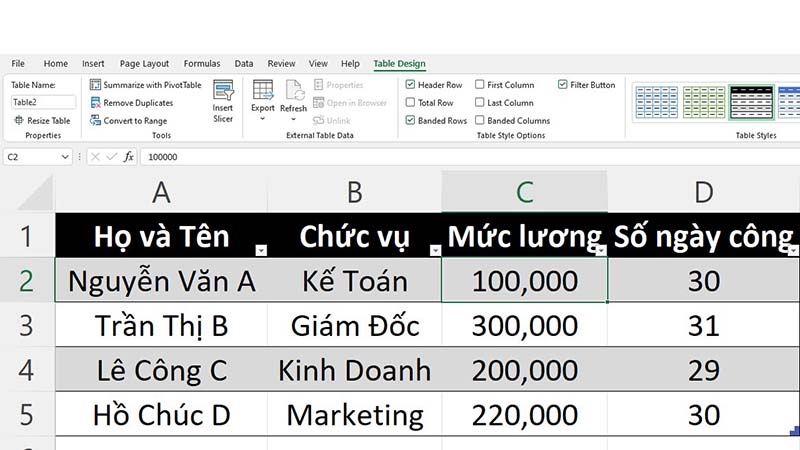Click the insert function fx icon

(129, 157)
